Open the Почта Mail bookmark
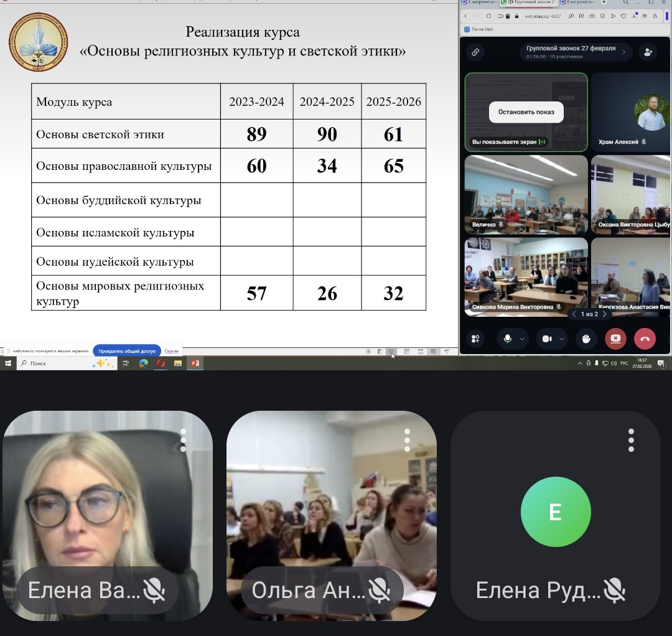 point(478,29)
